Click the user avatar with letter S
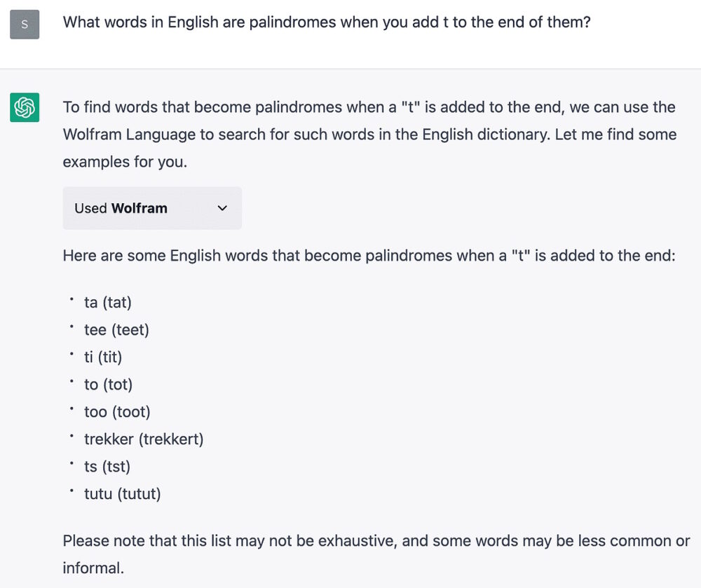Screen dimensions: 701x588 tap(25, 25)
